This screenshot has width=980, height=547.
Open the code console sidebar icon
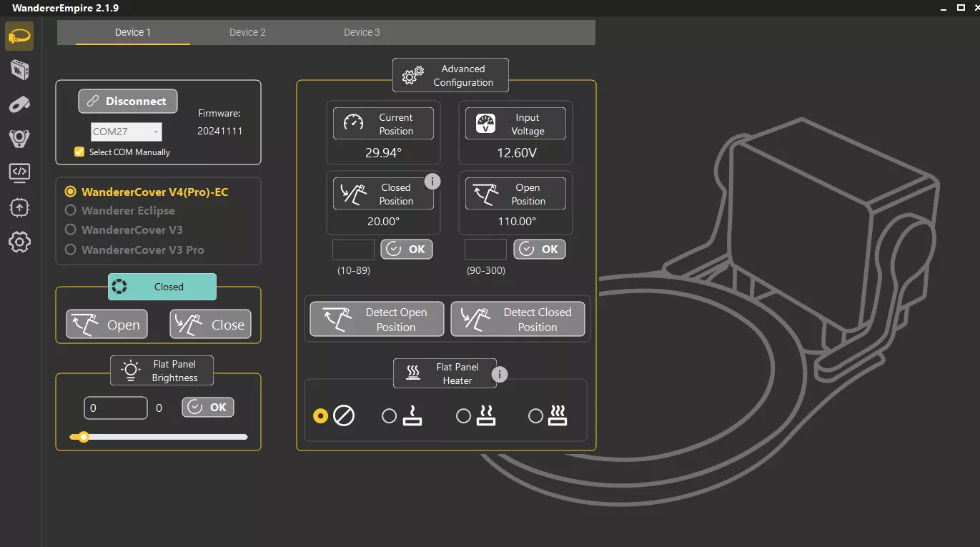coord(19,172)
